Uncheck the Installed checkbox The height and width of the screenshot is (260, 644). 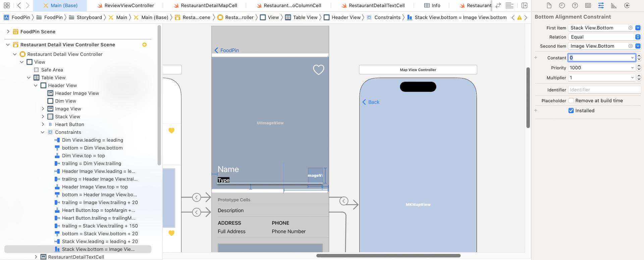pyautogui.click(x=571, y=111)
